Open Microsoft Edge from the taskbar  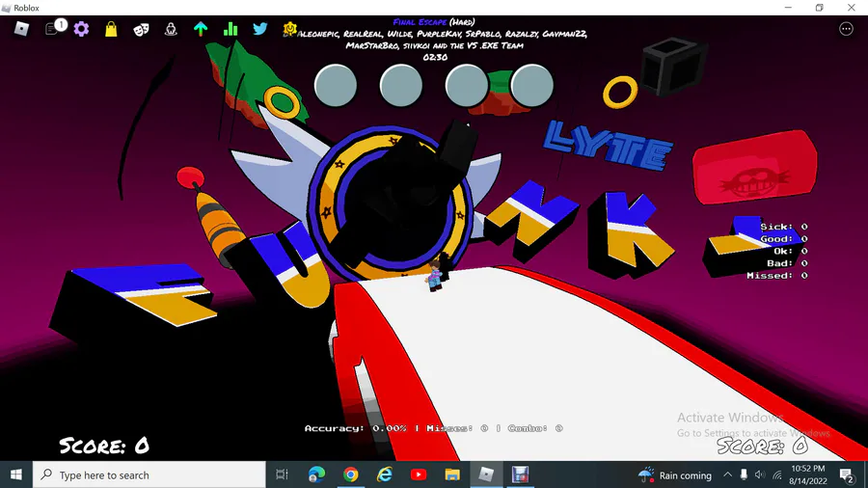point(316,474)
